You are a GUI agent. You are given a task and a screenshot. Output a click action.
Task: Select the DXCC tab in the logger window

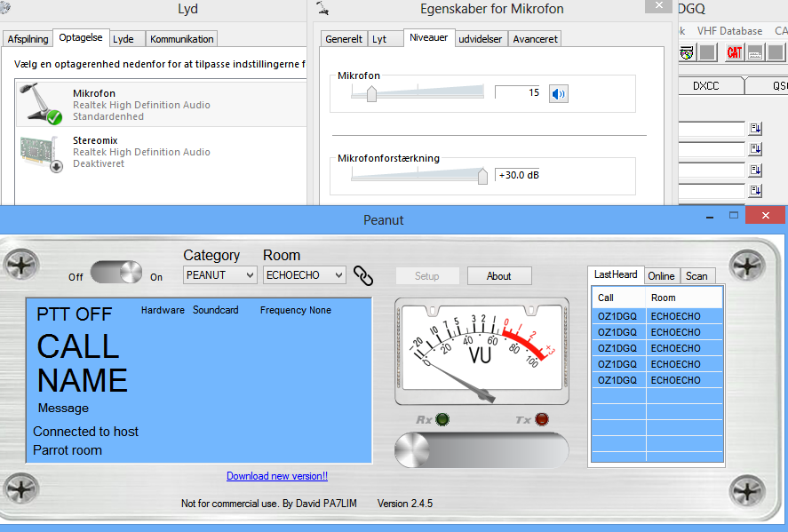(x=706, y=86)
